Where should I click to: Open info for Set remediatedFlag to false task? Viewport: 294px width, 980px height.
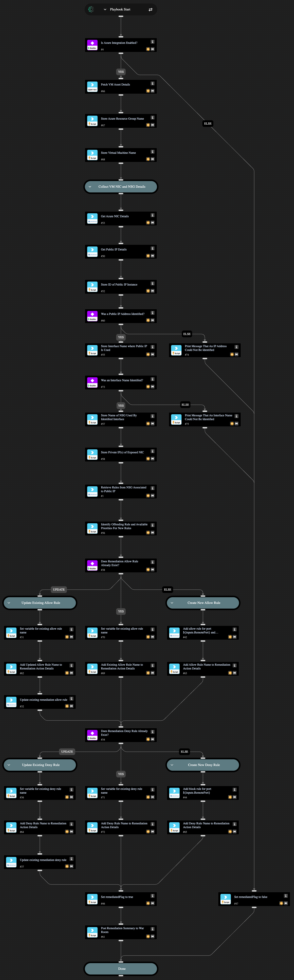[x=286, y=896]
